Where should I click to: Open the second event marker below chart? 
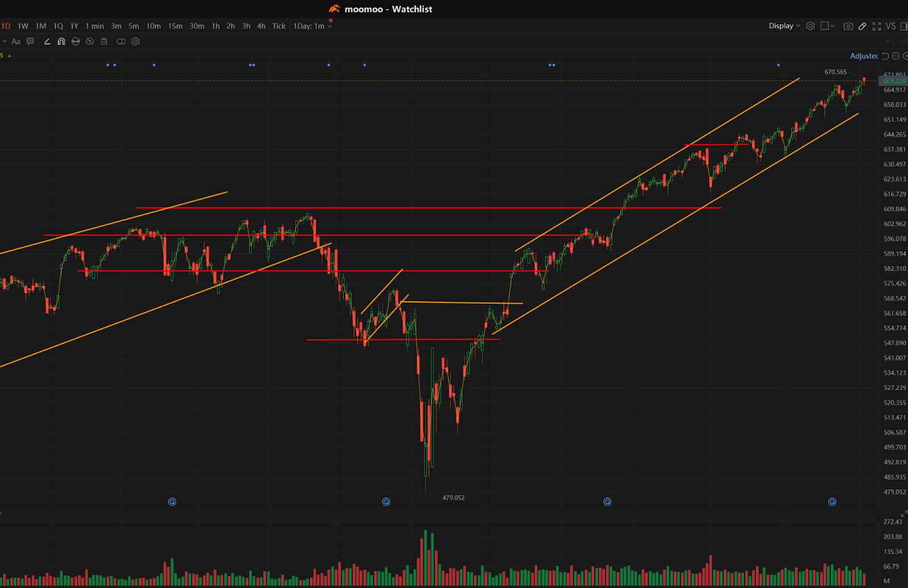pos(386,502)
